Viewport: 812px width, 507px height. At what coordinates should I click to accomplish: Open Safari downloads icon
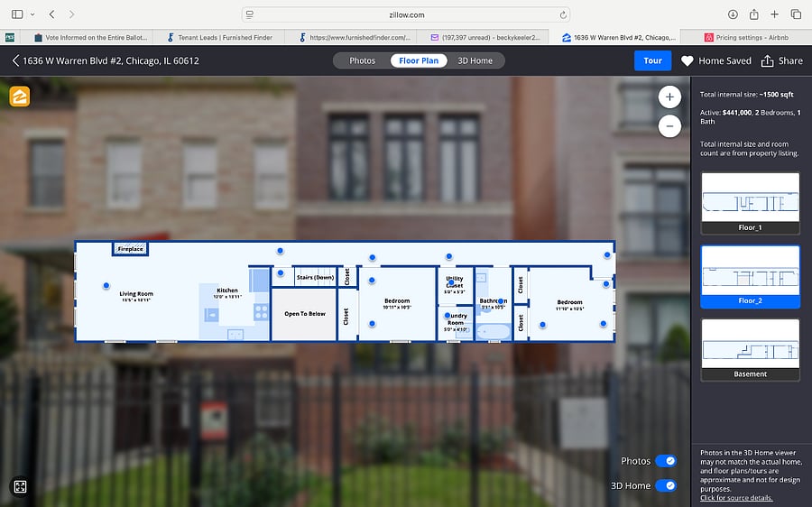[x=733, y=14]
